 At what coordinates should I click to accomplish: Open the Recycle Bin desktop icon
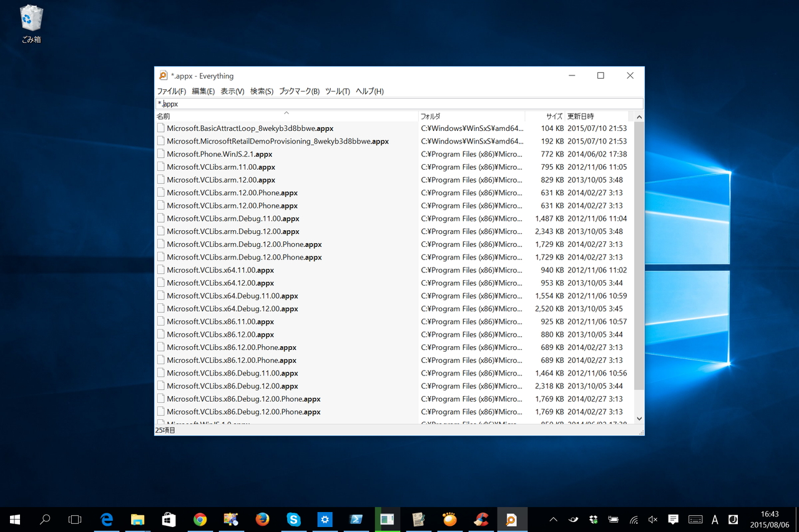pyautogui.click(x=31, y=24)
